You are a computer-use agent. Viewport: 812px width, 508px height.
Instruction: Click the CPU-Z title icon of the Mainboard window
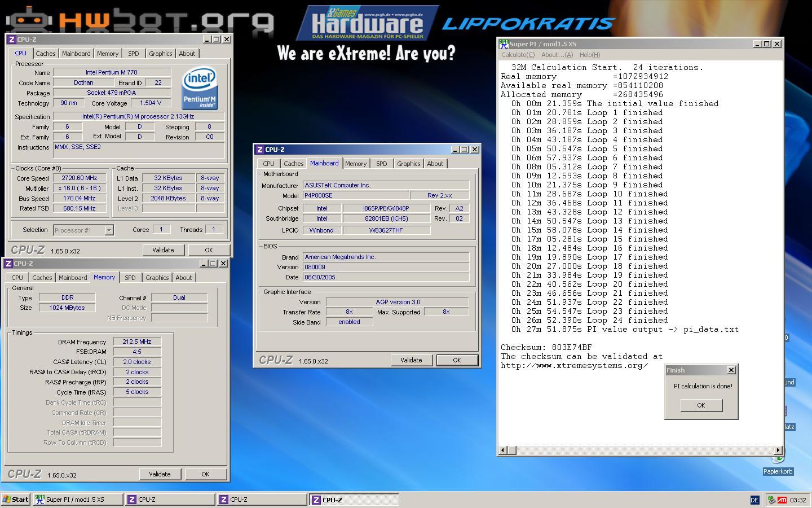[x=260, y=150]
